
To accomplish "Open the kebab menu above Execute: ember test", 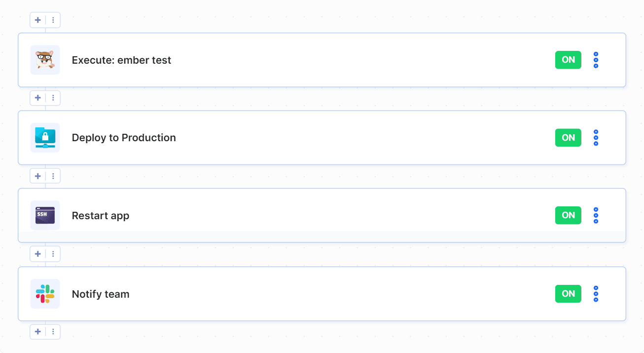I will point(53,20).
